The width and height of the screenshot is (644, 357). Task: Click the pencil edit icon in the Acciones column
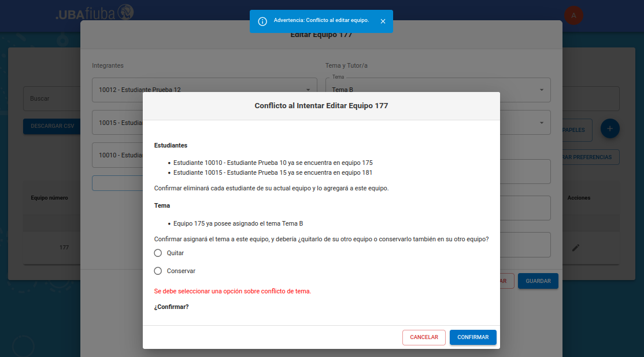[x=575, y=248]
